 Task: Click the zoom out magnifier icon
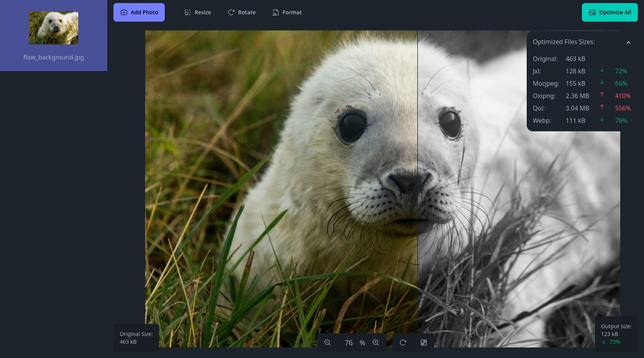[328, 343]
